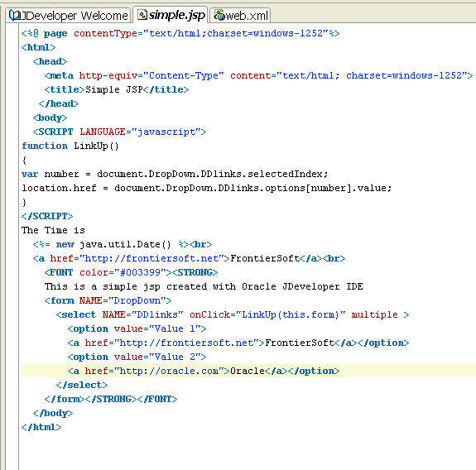The width and height of the screenshot is (476, 470).
Task: Click the book icon on Welcome tab
Action: click(x=15, y=15)
